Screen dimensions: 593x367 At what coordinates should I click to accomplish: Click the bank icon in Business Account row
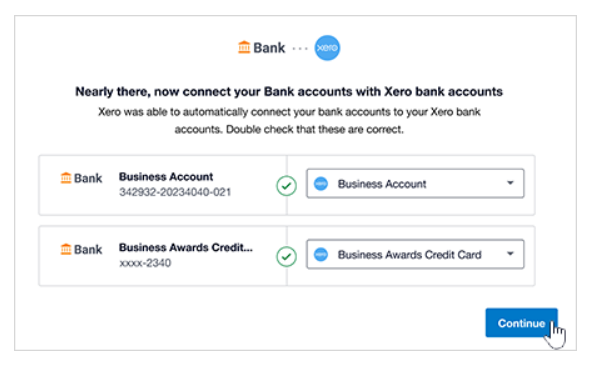click(x=66, y=177)
